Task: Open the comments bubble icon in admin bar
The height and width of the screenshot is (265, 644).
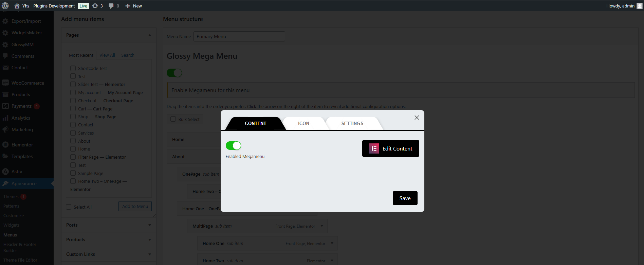Action: [111, 6]
